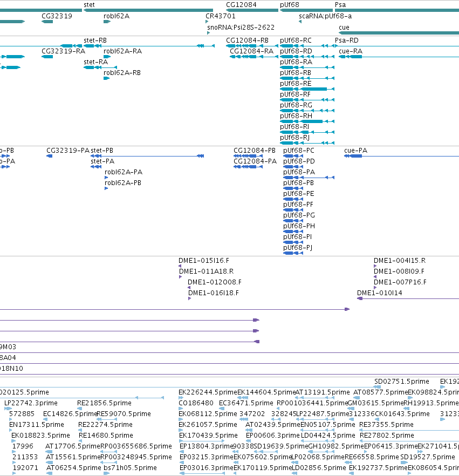This screenshot has height=476, width=459.
Task: Click the EK170439.5prime EST label
Action: point(208,436)
